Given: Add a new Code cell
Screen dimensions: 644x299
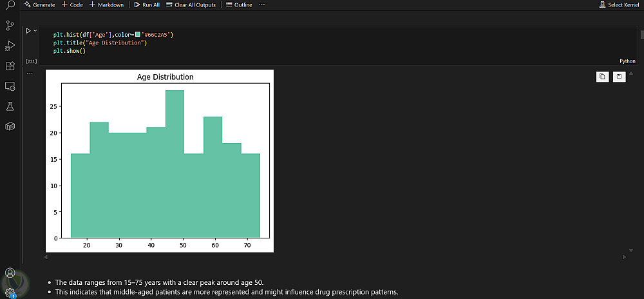Looking at the screenshot, I should pos(72,5).
